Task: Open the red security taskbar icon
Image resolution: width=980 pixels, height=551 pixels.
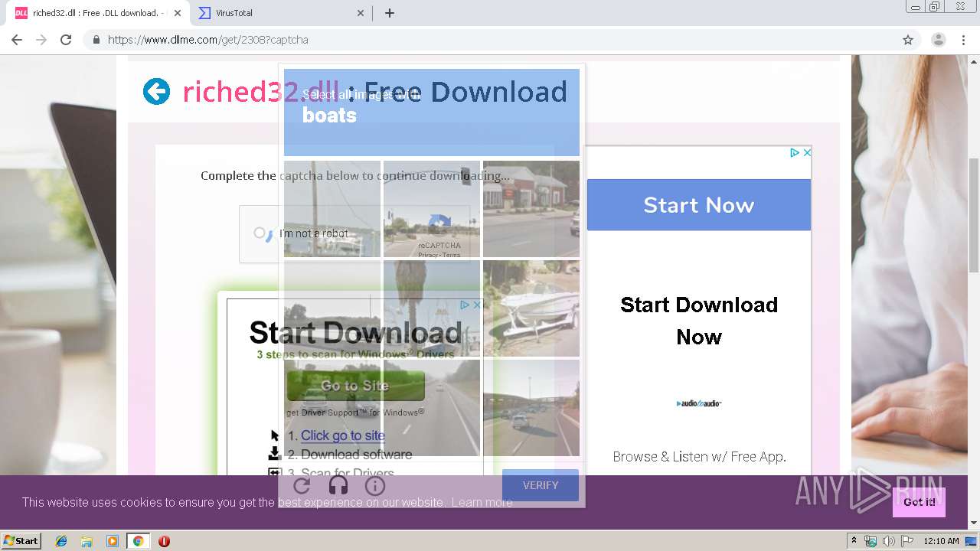Action: [x=164, y=541]
